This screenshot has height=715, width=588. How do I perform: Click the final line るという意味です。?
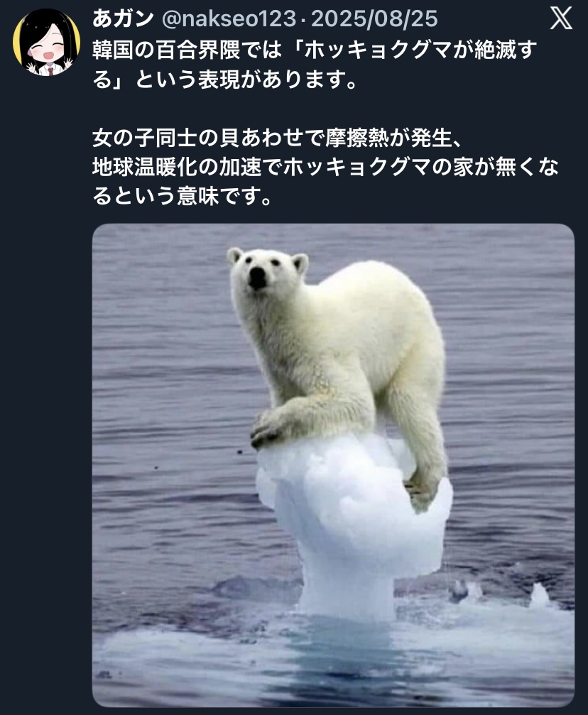click(x=183, y=196)
